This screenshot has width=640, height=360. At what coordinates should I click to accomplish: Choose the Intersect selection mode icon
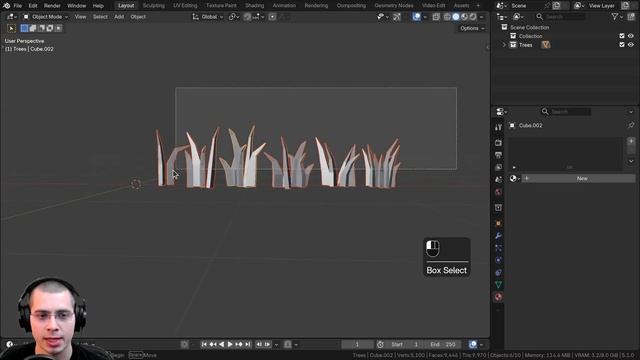pyautogui.click(x=59, y=28)
